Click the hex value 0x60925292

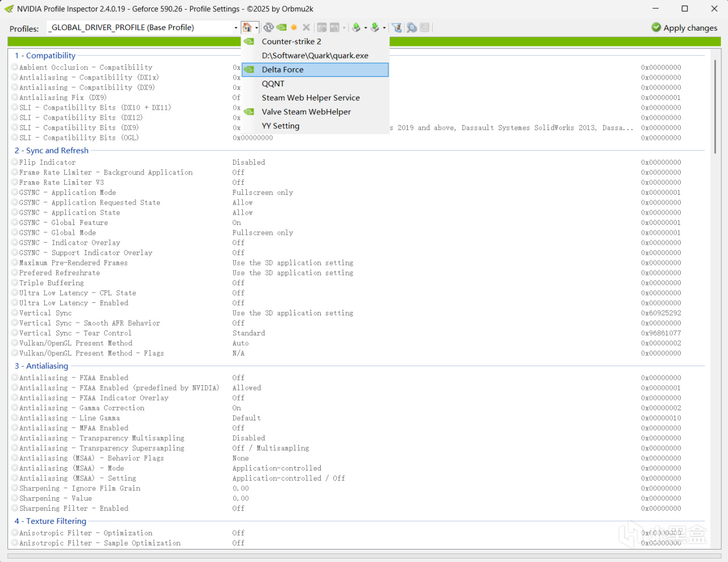tap(661, 313)
